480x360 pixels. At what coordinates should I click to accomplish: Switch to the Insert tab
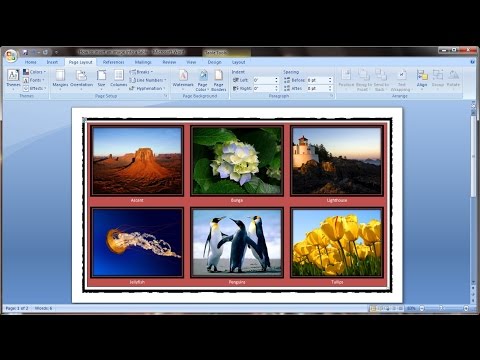click(x=52, y=62)
